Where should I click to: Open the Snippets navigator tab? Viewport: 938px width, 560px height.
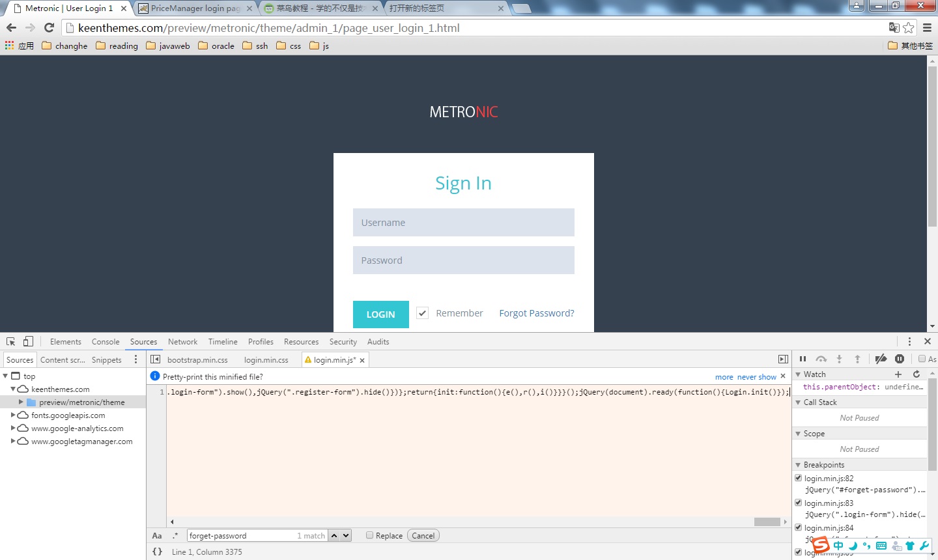click(107, 359)
